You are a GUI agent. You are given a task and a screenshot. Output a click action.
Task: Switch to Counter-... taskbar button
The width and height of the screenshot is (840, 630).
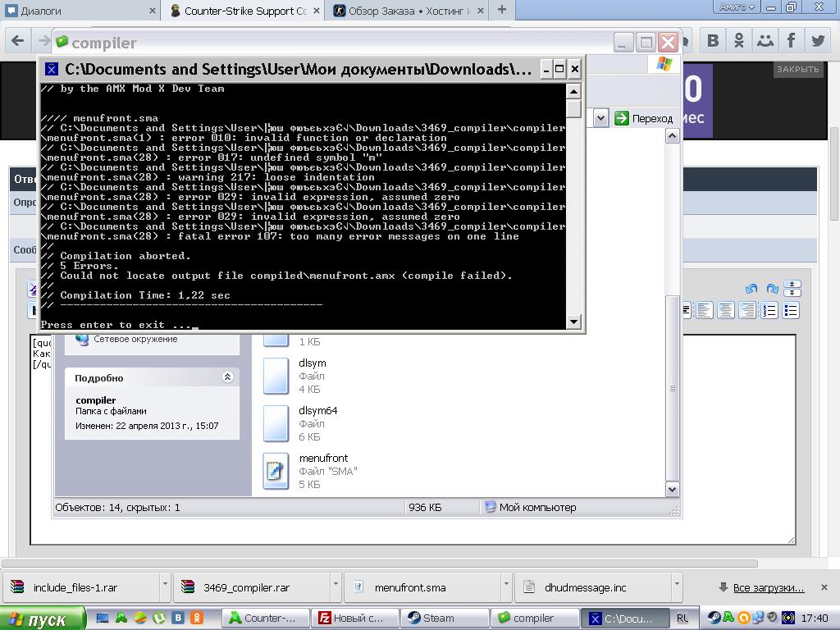pyautogui.click(x=267, y=619)
